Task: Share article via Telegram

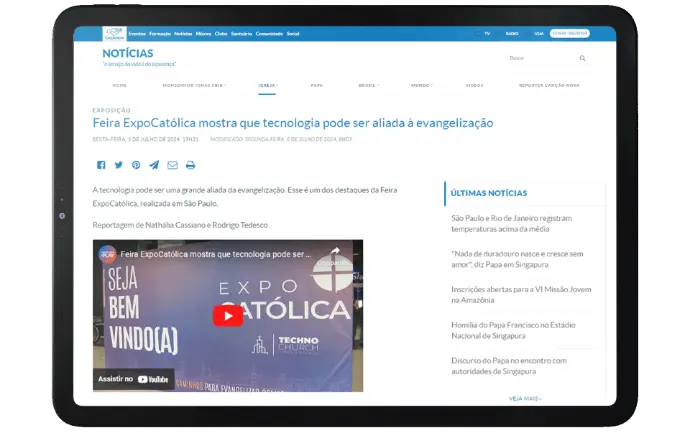Action: click(154, 165)
